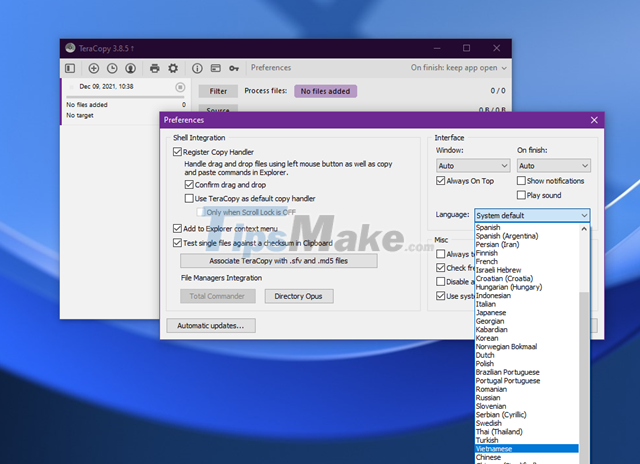The width and height of the screenshot is (640, 464).
Task: Enable Play sound checkbox
Action: (x=521, y=195)
